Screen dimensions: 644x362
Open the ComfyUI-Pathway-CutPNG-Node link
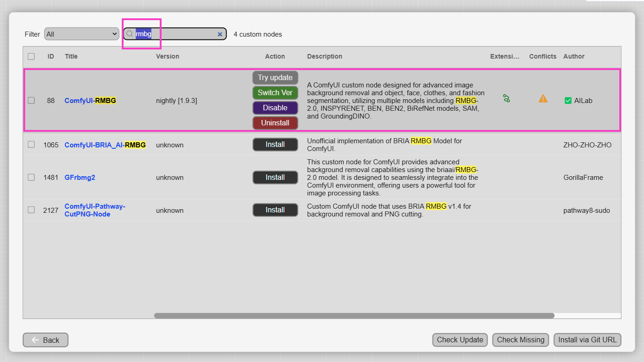[x=95, y=210]
